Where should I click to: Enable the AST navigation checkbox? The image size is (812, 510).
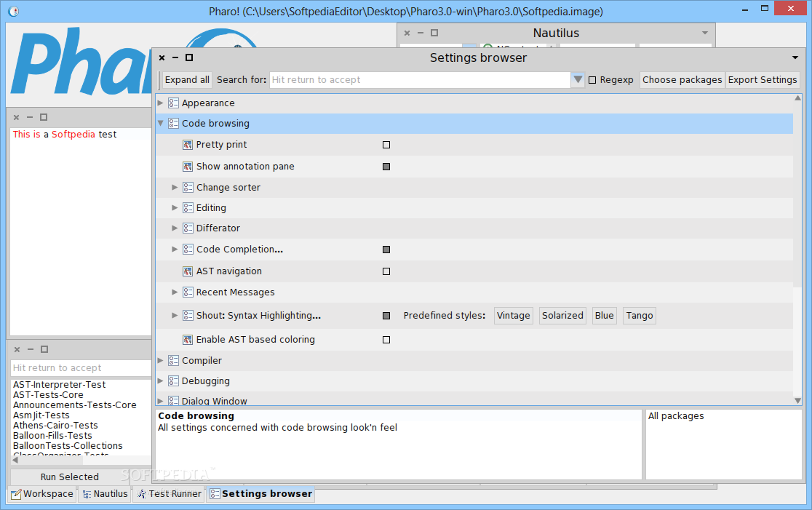pyautogui.click(x=386, y=271)
